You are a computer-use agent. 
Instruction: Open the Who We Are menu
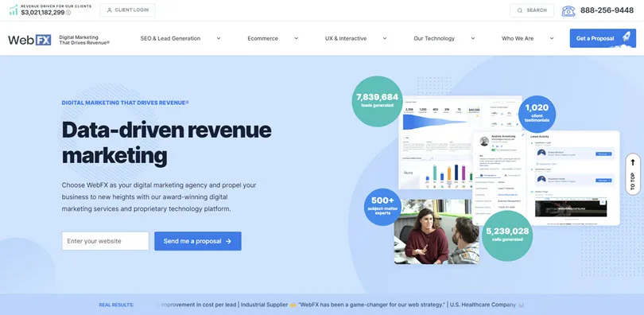[x=518, y=38]
